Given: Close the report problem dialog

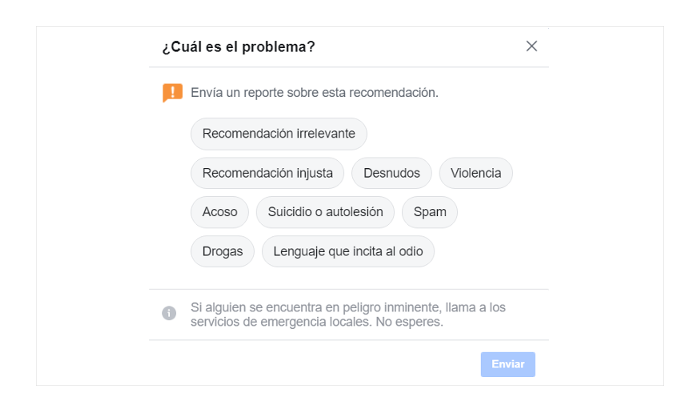Looking at the screenshot, I should point(532,46).
